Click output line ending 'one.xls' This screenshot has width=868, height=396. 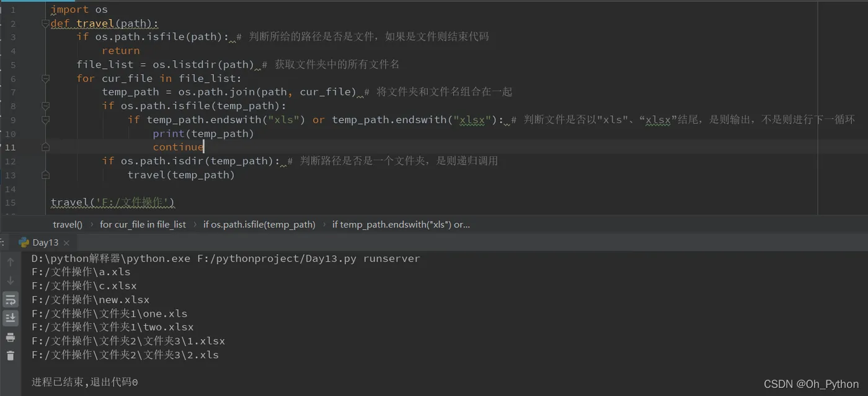[x=109, y=314]
